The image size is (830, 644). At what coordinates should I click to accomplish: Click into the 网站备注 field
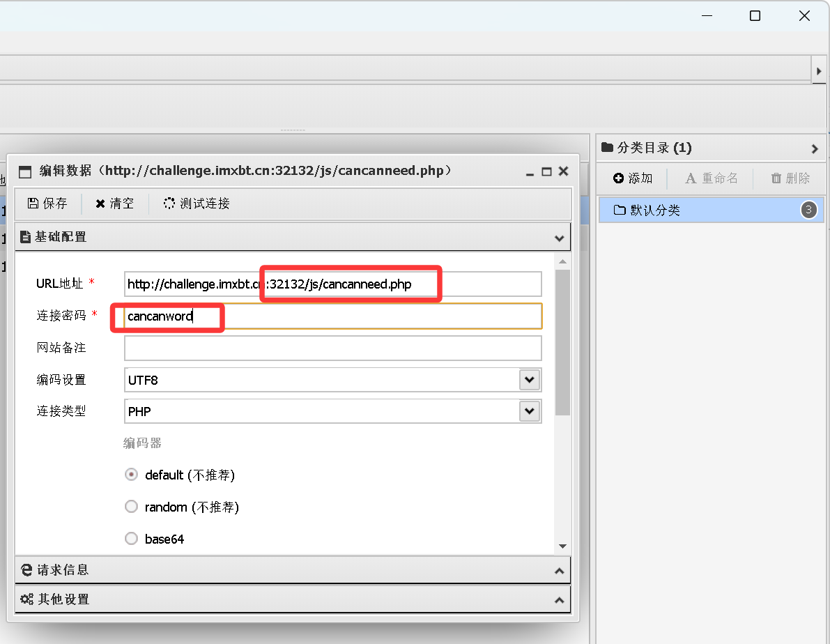[333, 348]
